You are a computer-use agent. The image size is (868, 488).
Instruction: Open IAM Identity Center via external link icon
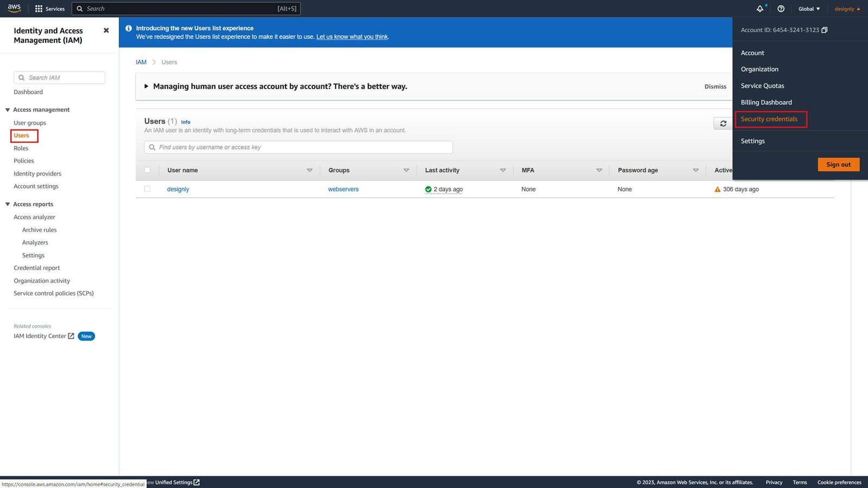tap(71, 336)
